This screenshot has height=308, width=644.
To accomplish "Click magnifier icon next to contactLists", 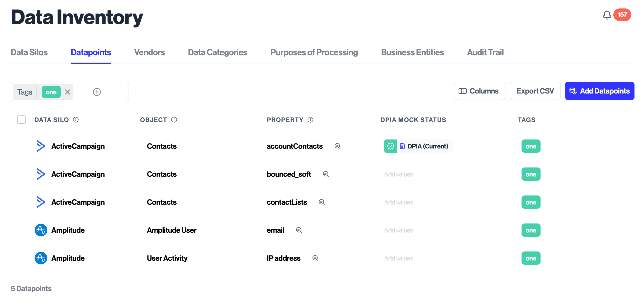I will point(321,202).
